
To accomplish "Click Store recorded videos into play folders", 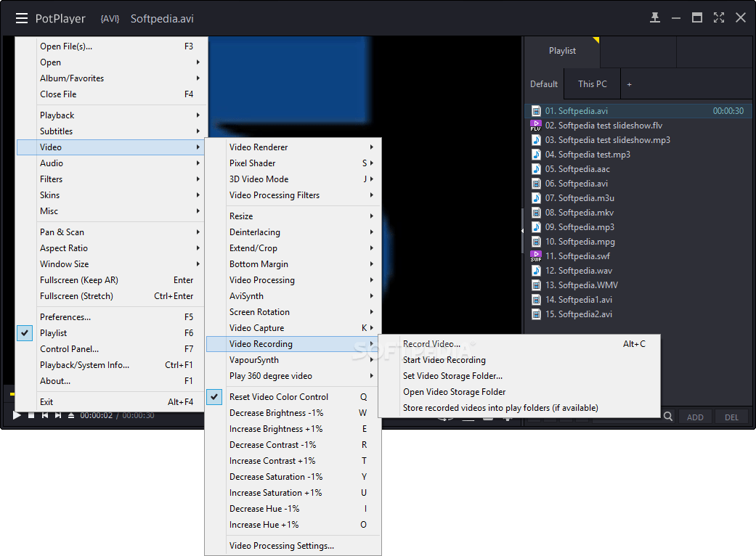I will pos(519,408).
